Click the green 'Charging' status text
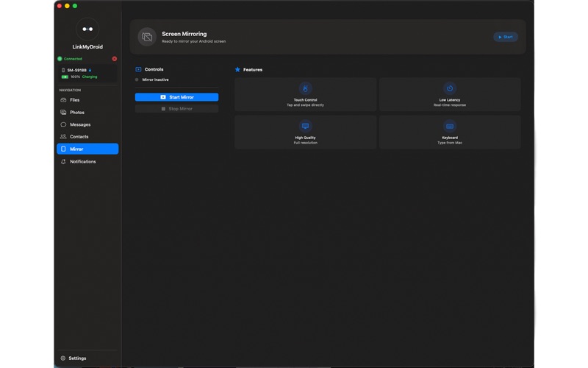The image size is (588, 368). pos(90,77)
